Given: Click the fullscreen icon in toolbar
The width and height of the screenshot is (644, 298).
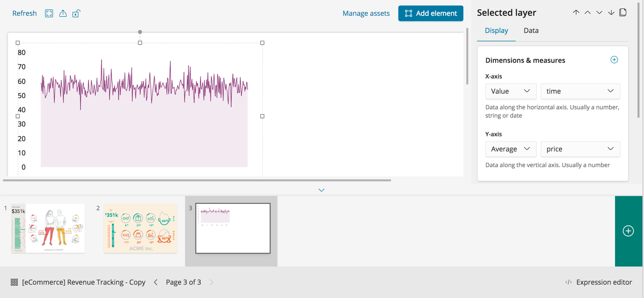Looking at the screenshot, I should (49, 13).
